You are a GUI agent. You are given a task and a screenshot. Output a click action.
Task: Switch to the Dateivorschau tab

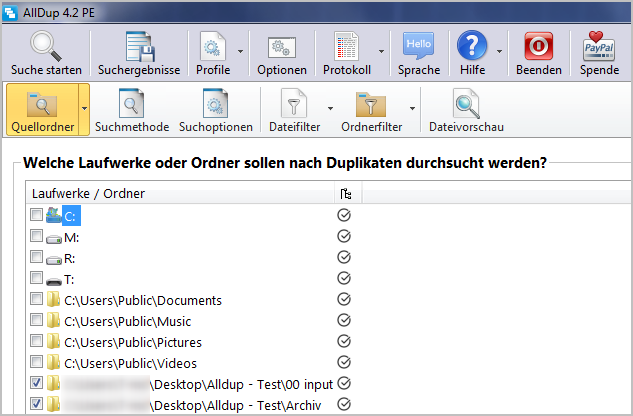point(466,110)
